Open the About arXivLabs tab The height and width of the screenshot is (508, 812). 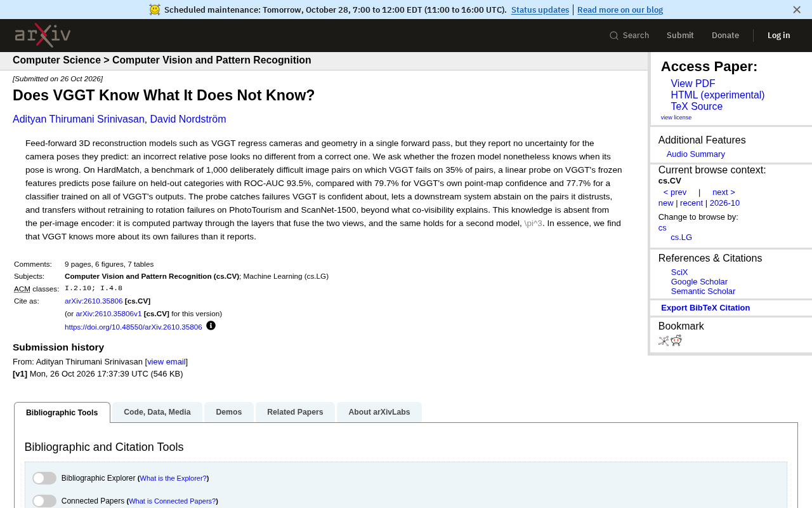click(379, 412)
